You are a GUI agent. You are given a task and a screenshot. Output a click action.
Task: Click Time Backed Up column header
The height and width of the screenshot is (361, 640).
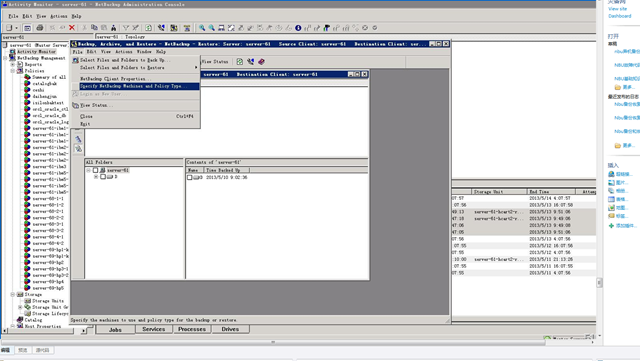(x=227, y=170)
